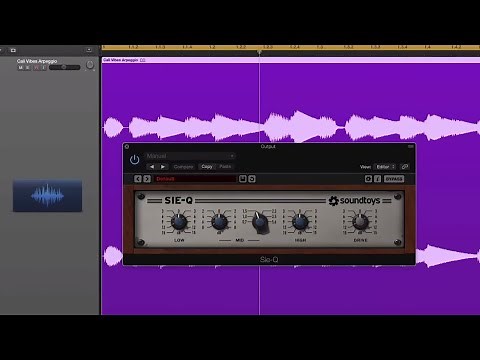480x360 pixels.
Task: Go to next setting with right arrow
Action: pos(163,167)
